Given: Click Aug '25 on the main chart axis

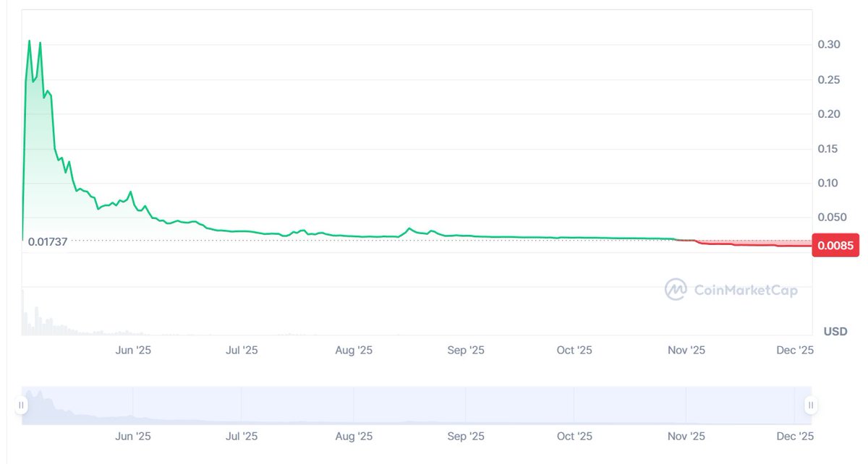Looking at the screenshot, I should pyautogui.click(x=354, y=350).
